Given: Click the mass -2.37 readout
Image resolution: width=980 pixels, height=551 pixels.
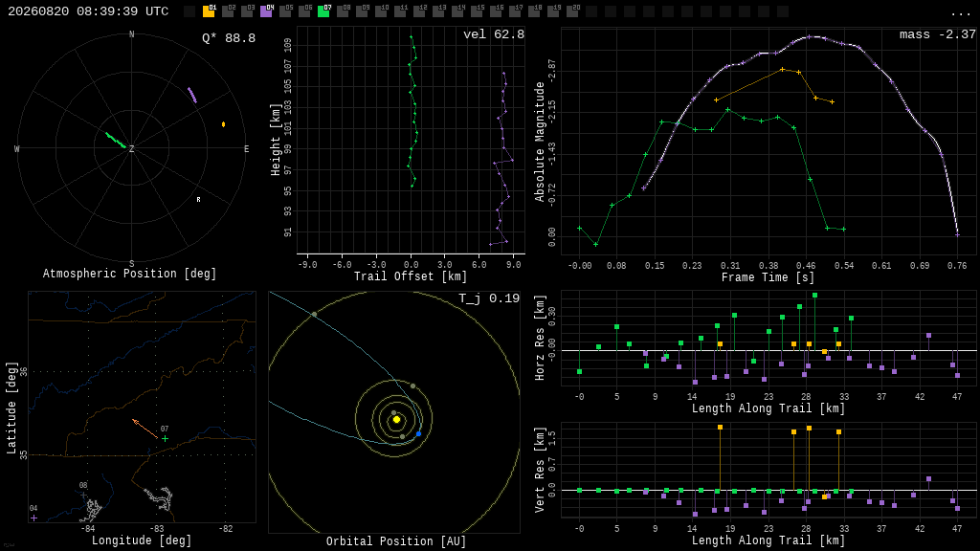Looking at the screenshot, I should point(938,34).
